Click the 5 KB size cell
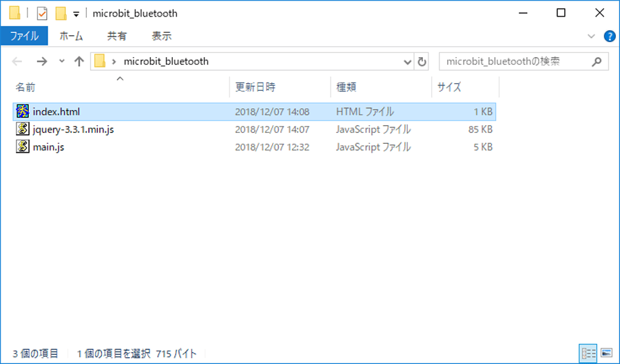Image resolution: width=620 pixels, height=364 pixels. tap(483, 147)
